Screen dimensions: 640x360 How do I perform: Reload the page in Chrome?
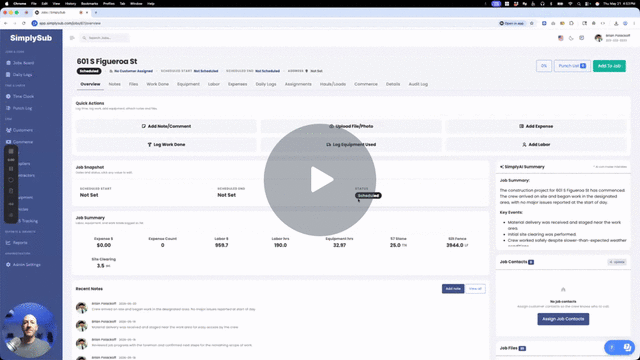(24, 23)
